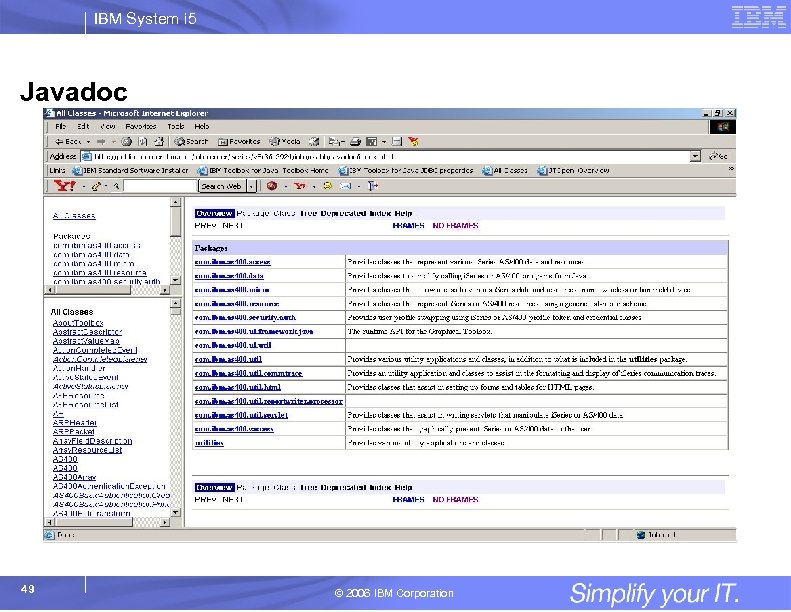791x612 pixels.
Task: Click the page icon in the Address bar
Action: point(86,156)
